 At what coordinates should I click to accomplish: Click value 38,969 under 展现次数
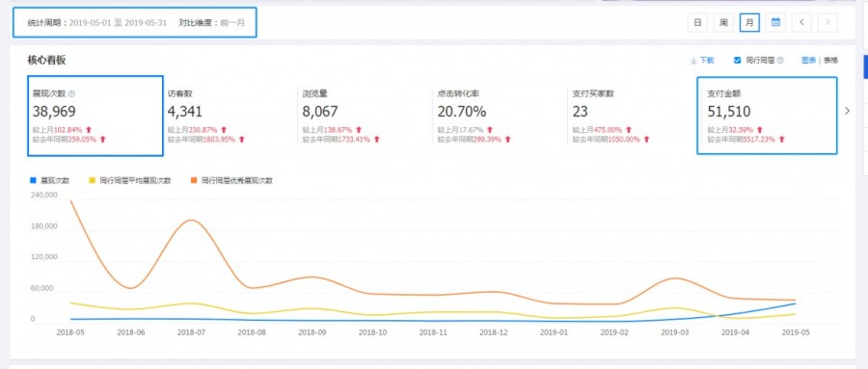point(54,112)
